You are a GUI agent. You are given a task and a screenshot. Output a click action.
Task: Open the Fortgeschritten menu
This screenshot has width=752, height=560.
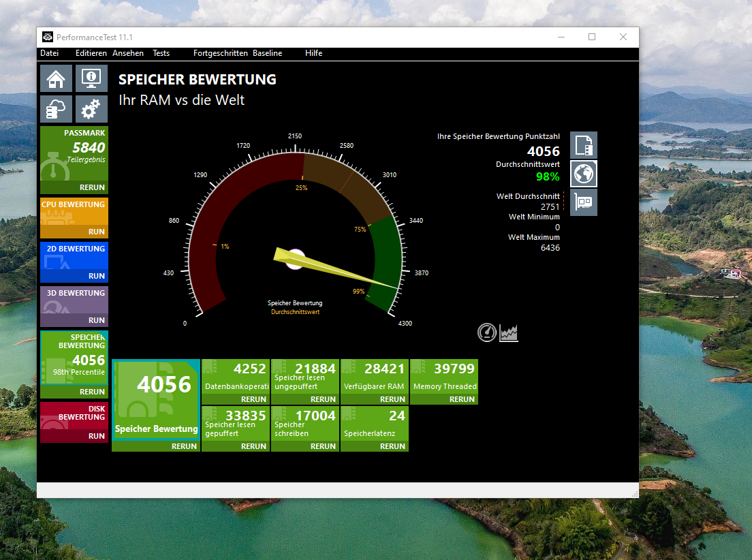pyautogui.click(x=221, y=53)
